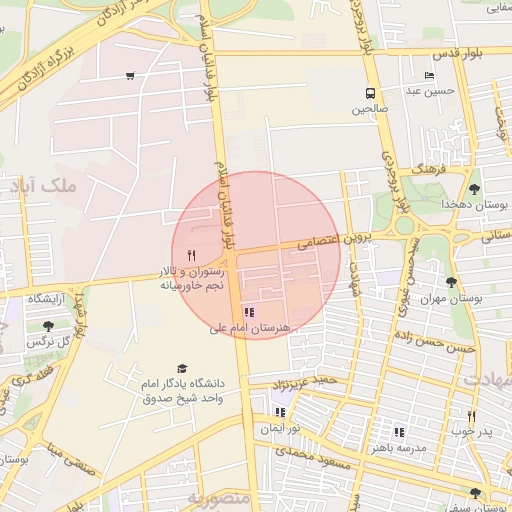Select the school icon above نور ایمان
The image size is (512, 512).
click(280, 412)
